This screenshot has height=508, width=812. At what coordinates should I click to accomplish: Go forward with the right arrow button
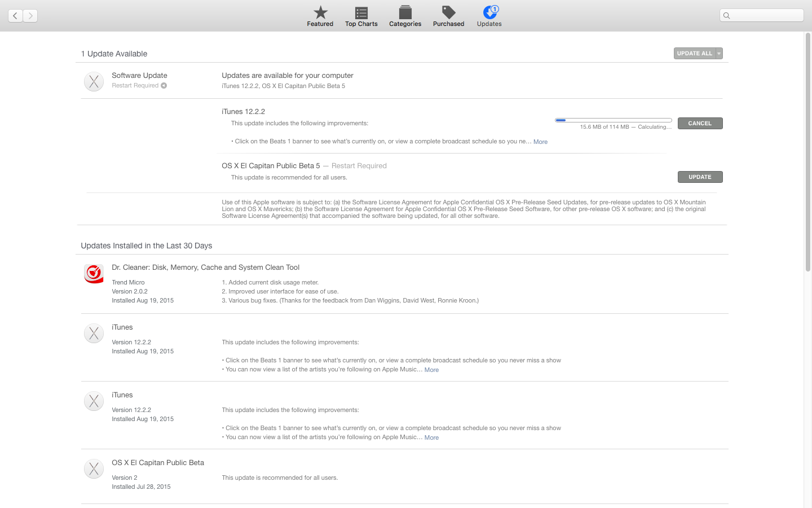click(30, 16)
